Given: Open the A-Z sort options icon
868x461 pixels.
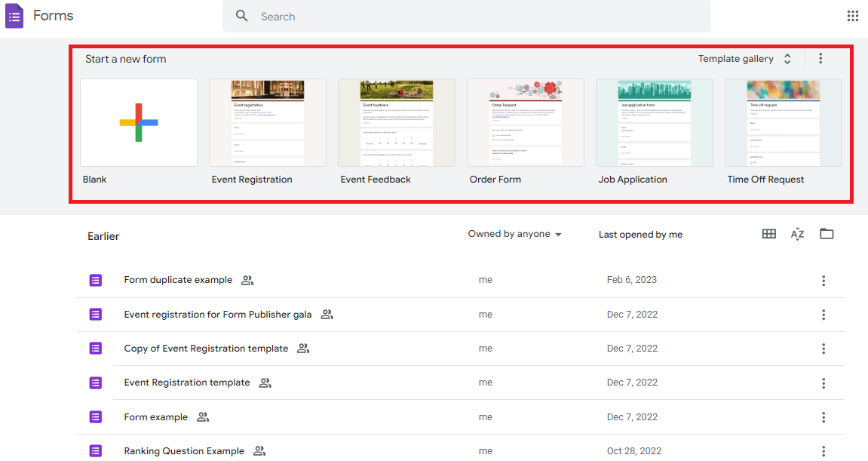Looking at the screenshot, I should pyautogui.click(x=797, y=234).
